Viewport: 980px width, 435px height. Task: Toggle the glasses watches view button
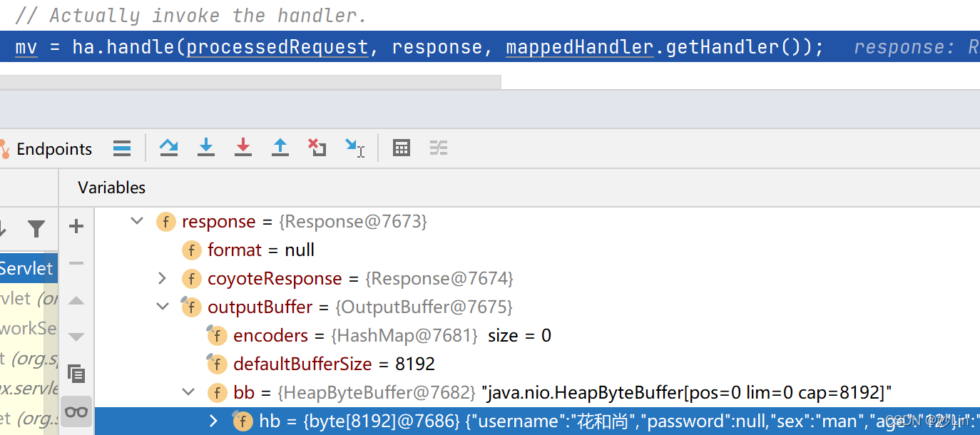pyautogui.click(x=76, y=411)
